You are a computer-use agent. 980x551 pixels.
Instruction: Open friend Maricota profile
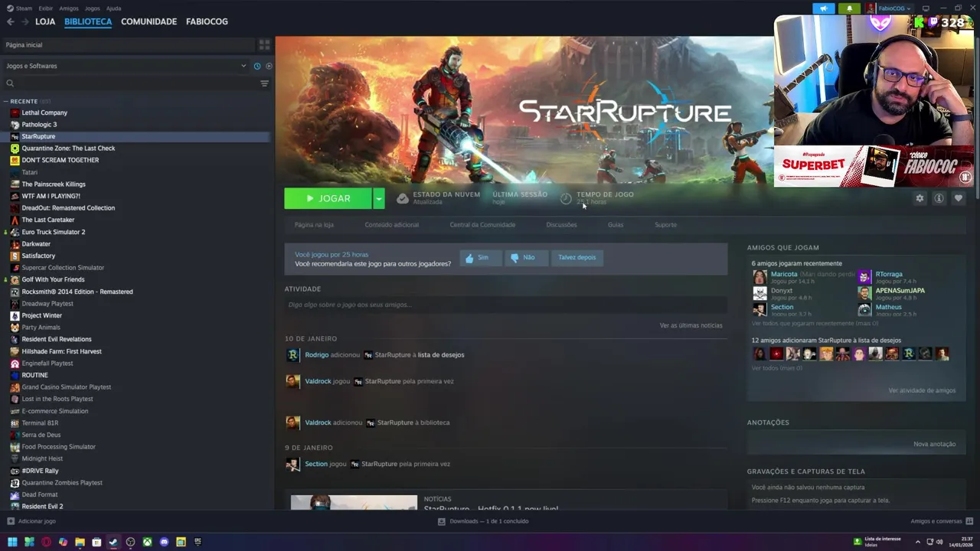pyautogui.click(x=784, y=274)
